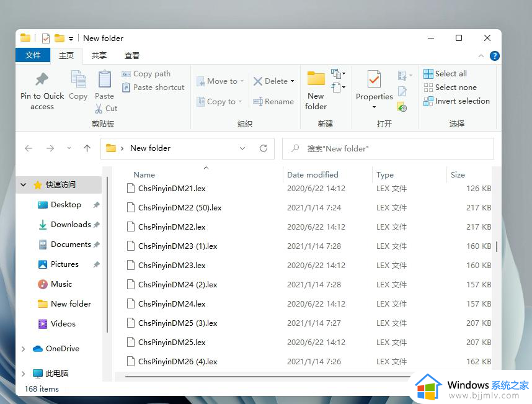Select file ChsPinyinDM21.lex
532x404 pixels.
click(x=172, y=189)
